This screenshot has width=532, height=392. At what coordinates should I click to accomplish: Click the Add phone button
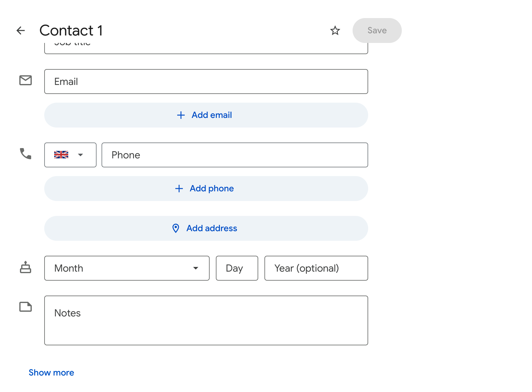[x=206, y=189]
